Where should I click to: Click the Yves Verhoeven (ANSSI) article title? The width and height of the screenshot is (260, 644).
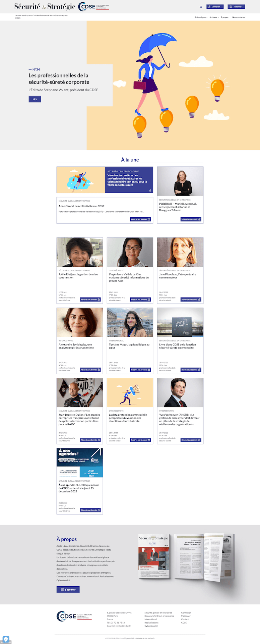tap(179, 420)
